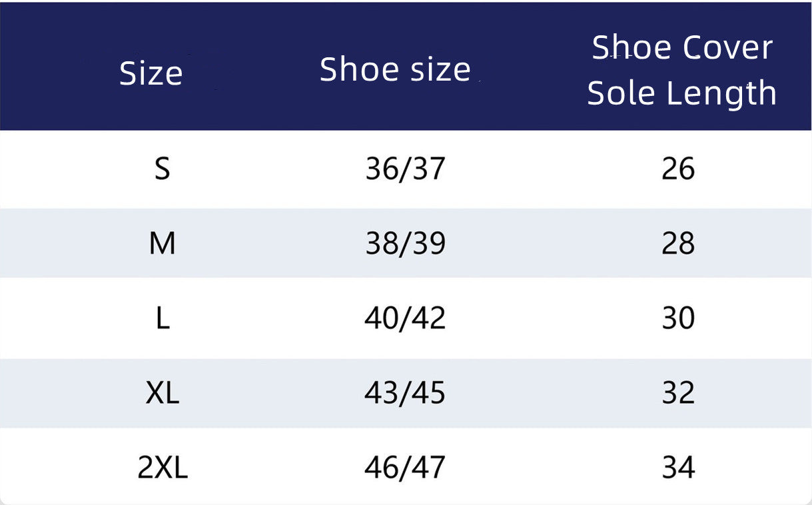Image resolution: width=812 pixels, height=505 pixels.
Task: Select the L size cell
Action: click(163, 318)
